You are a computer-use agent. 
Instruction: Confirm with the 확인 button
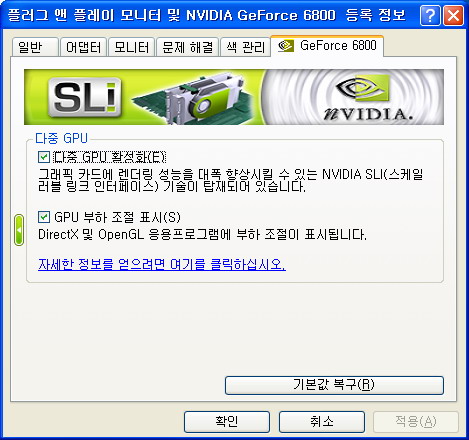click(x=227, y=422)
